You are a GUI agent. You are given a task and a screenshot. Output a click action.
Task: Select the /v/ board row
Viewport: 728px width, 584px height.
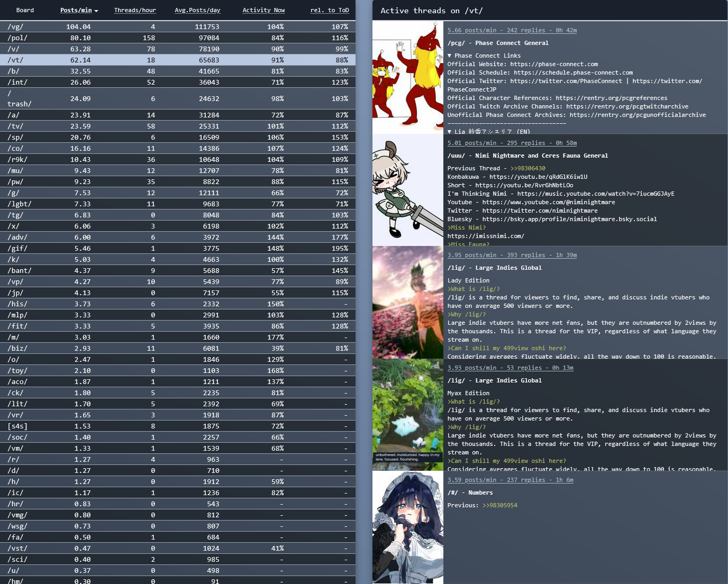(178, 49)
